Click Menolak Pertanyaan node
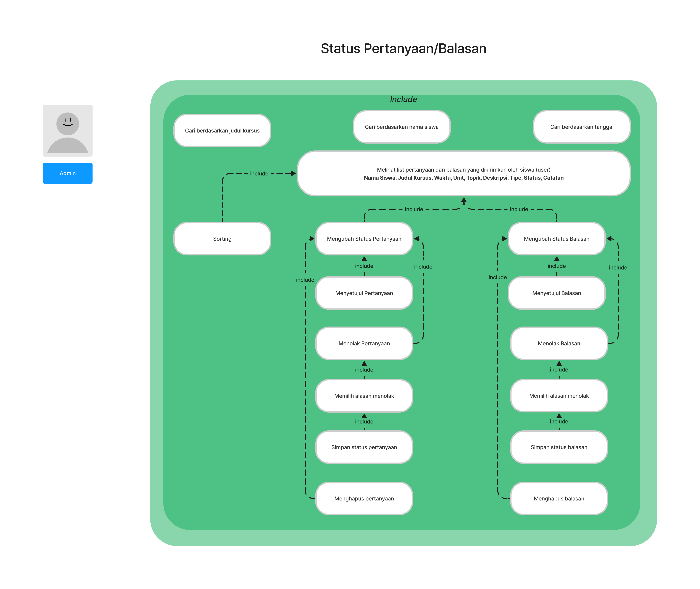Screen dimensions: 700x589 364,343
